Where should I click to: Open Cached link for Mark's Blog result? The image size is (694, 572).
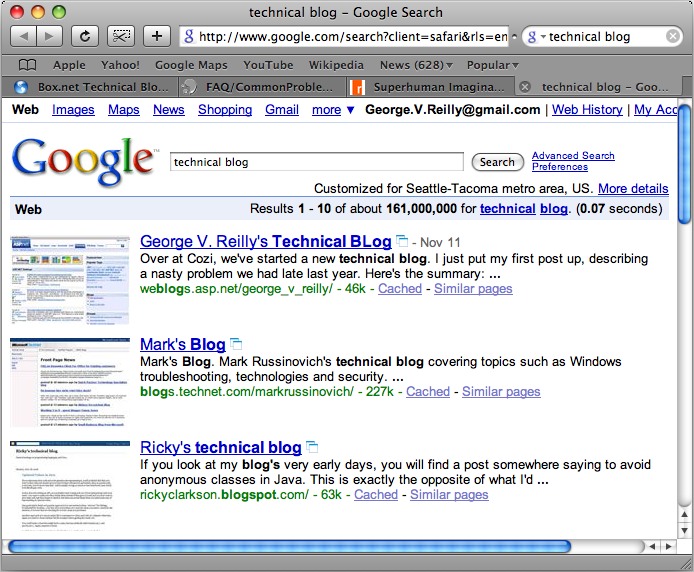coord(427,392)
